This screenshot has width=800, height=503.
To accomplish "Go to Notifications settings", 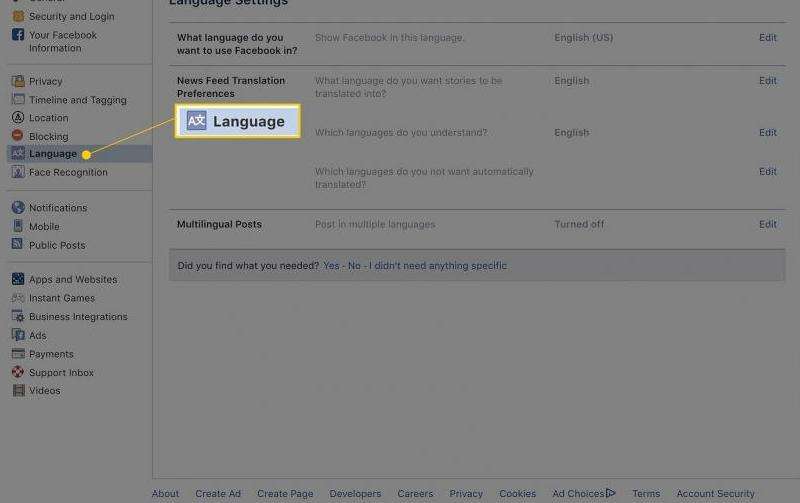I will pyautogui.click(x=58, y=208).
